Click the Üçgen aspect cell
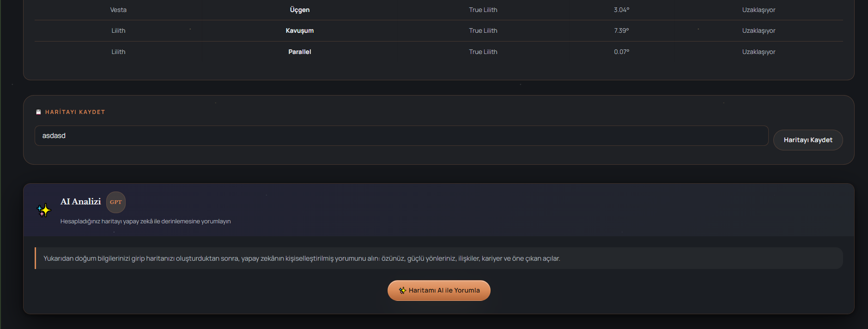The width and height of the screenshot is (868, 329). [x=300, y=10]
